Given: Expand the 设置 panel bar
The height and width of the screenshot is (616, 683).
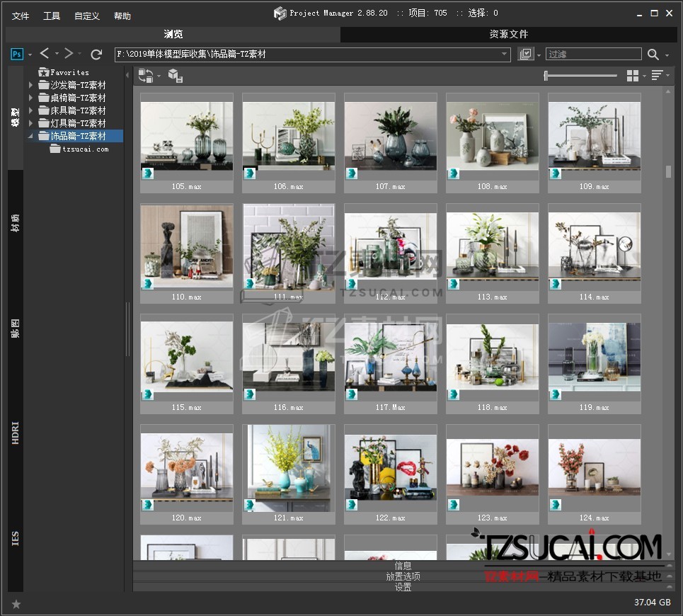Looking at the screenshot, I should pos(403,587).
